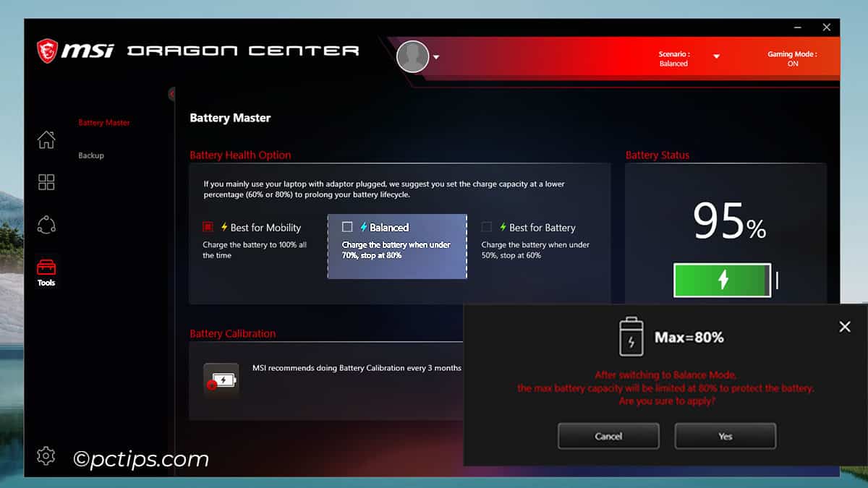The image size is (868, 488).
Task: Open Settings via the gear icon
Action: [46, 455]
